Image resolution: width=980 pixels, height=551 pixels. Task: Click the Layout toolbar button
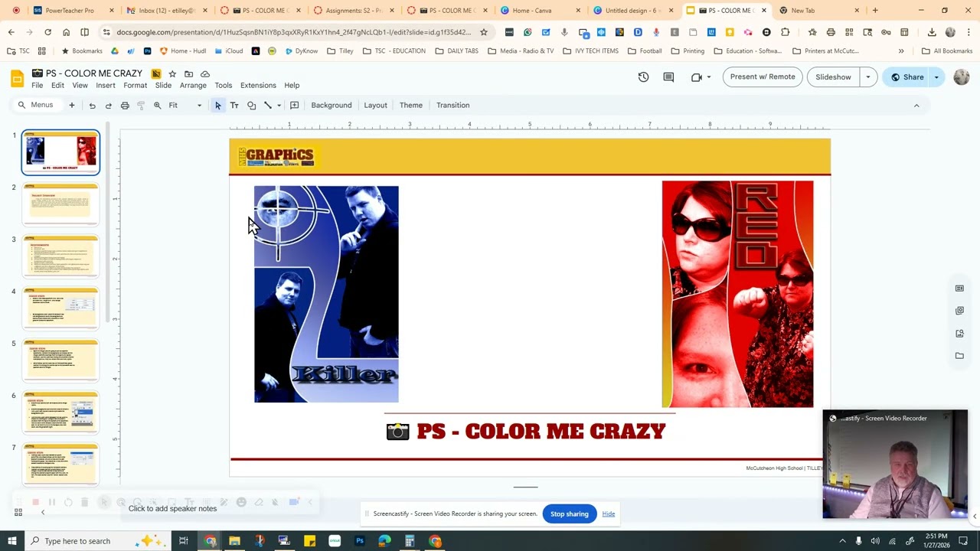(x=375, y=106)
